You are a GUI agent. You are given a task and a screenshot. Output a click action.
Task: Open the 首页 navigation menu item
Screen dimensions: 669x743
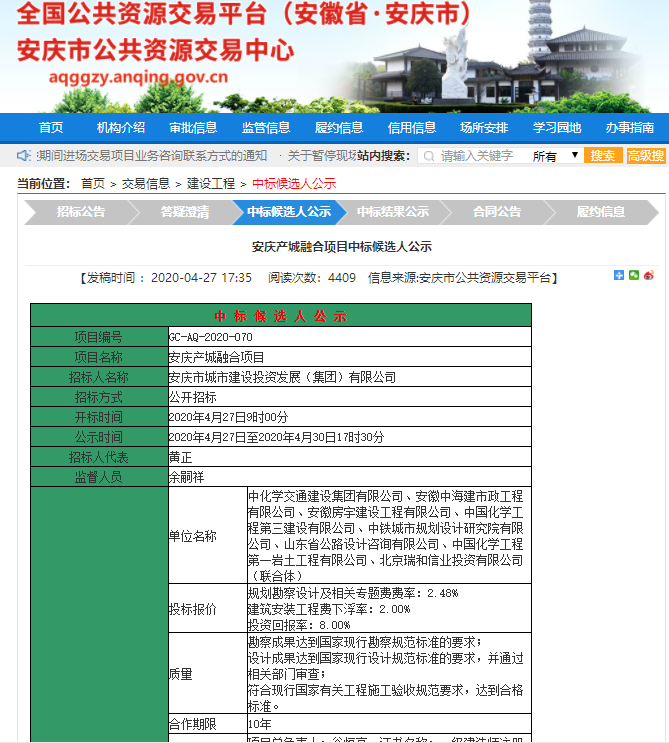[51, 127]
